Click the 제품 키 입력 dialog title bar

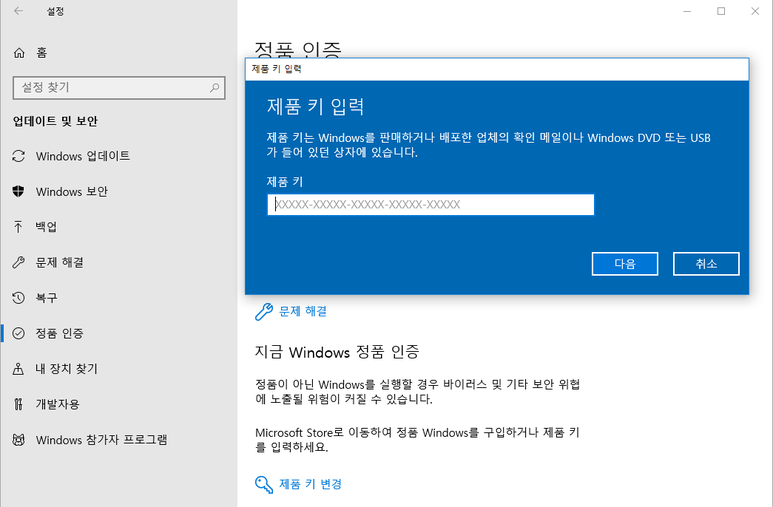click(497, 69)
